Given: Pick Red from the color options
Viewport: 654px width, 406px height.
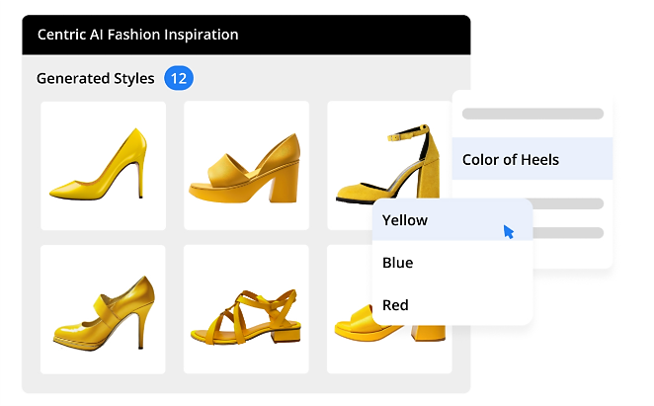Looking at the screenshot, I should (x=452, y=305).
